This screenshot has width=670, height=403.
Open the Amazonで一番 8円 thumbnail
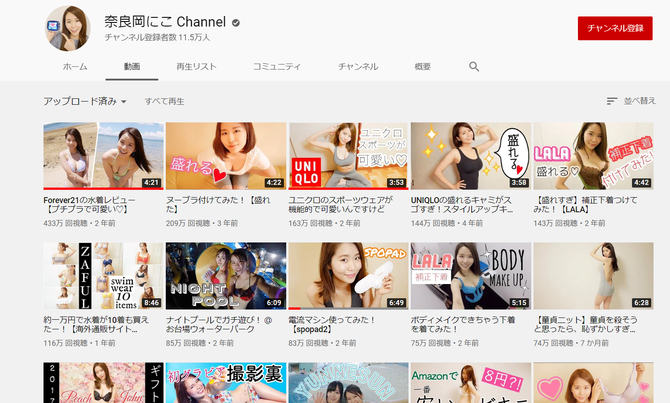471,383
